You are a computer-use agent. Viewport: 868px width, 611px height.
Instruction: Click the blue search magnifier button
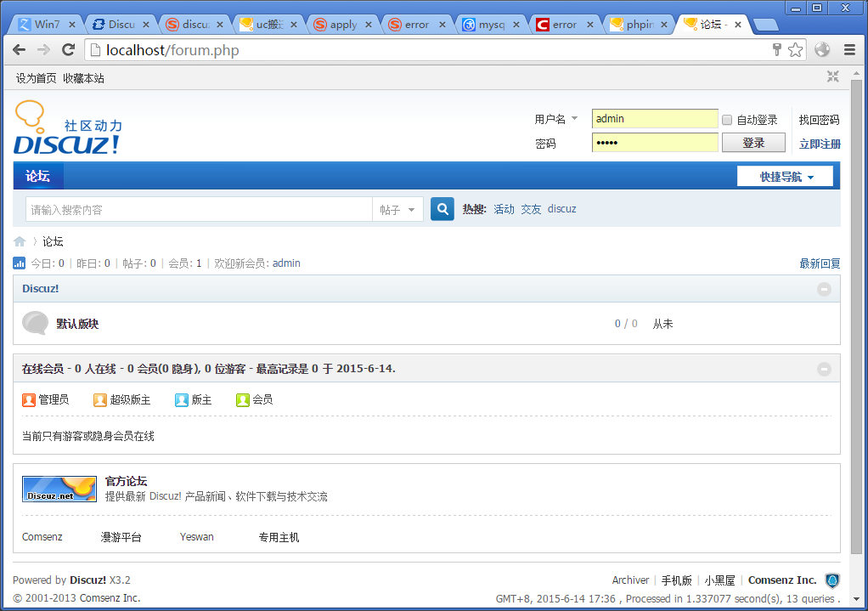click(442, 209)
